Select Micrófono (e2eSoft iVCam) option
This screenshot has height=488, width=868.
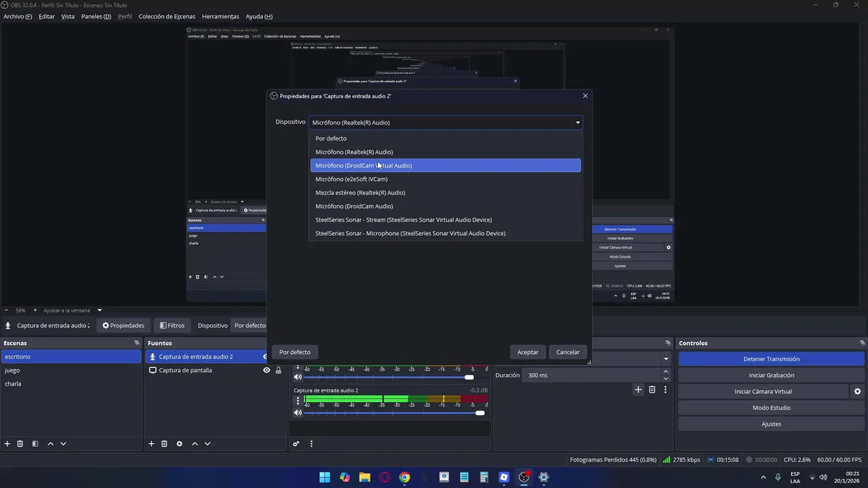446,179
